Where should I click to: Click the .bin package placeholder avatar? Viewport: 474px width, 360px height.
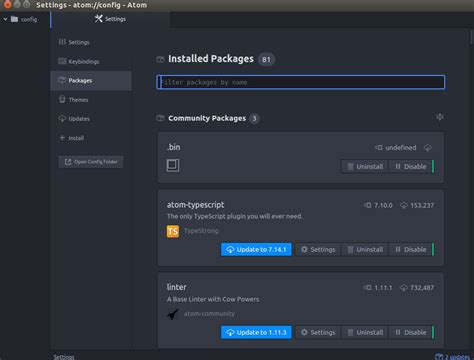(173, 165)
